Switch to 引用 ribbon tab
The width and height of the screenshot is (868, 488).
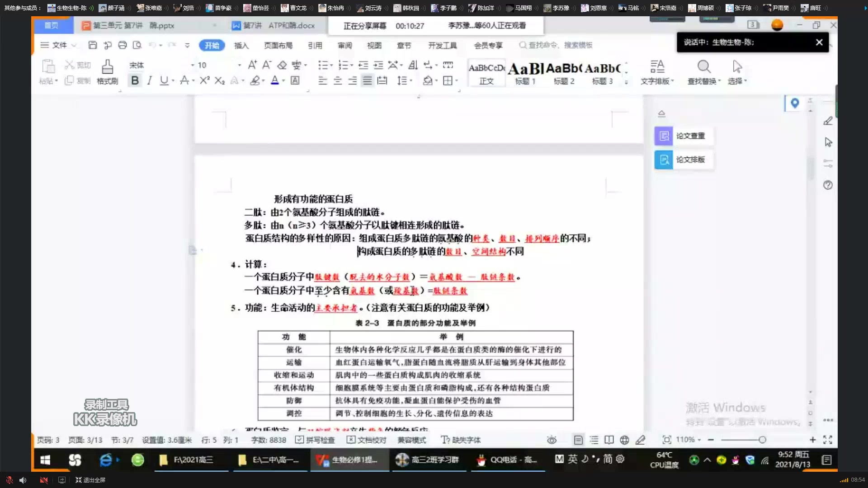point(315,45)
